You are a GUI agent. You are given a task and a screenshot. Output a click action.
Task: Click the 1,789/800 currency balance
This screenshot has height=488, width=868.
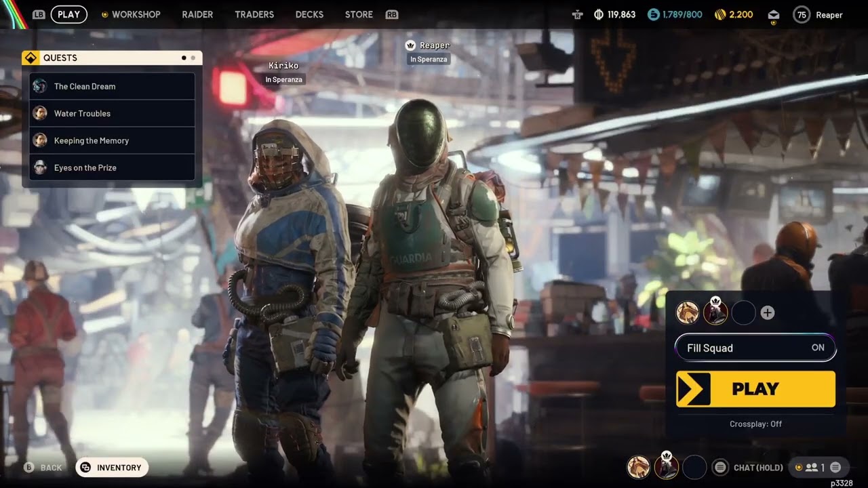682,14
